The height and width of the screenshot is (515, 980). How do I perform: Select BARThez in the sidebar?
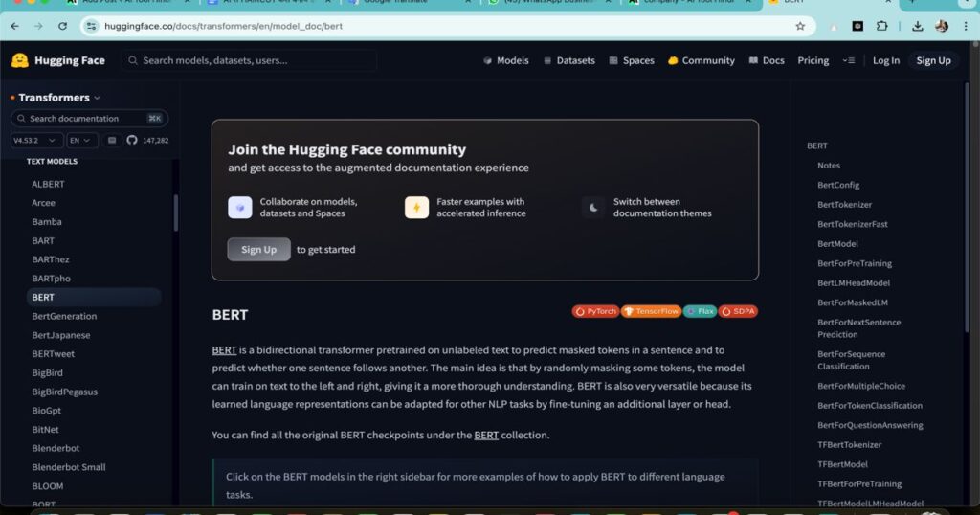pyautogui.click(x=51, y=259)
